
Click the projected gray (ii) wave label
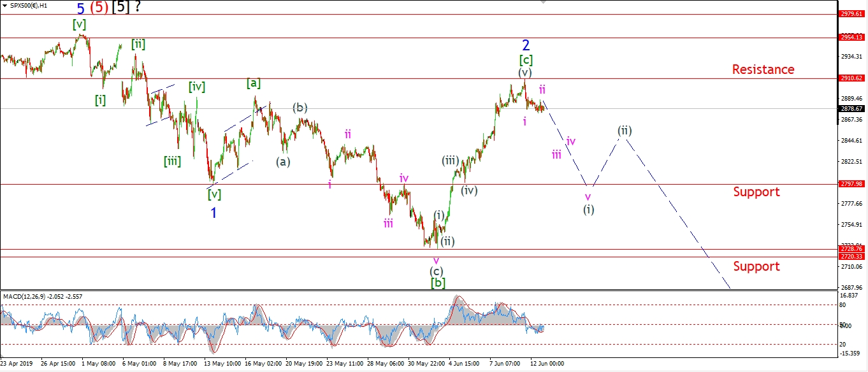624,131
